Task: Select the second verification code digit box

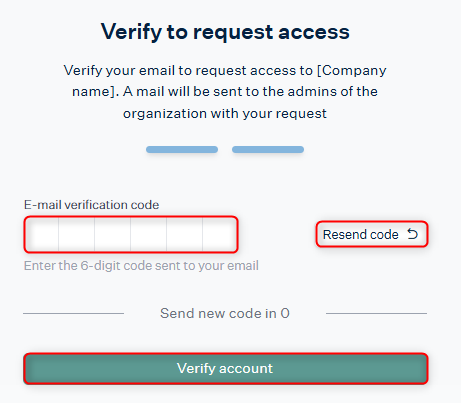Action: click(x=77, y=234)
